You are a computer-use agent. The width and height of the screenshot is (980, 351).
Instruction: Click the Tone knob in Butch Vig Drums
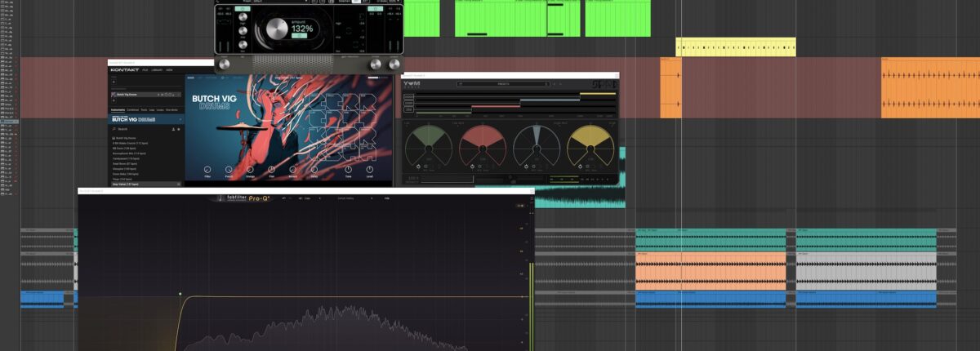point(348,169)
